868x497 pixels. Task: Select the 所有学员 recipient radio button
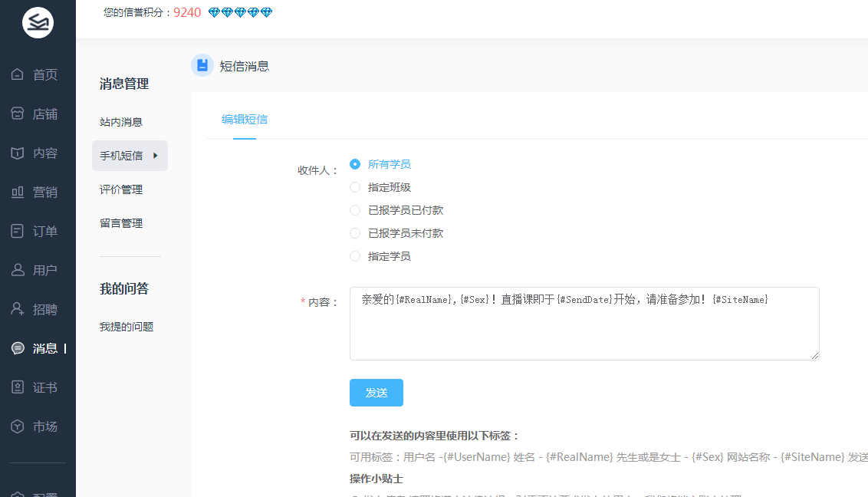pos(355,164)
